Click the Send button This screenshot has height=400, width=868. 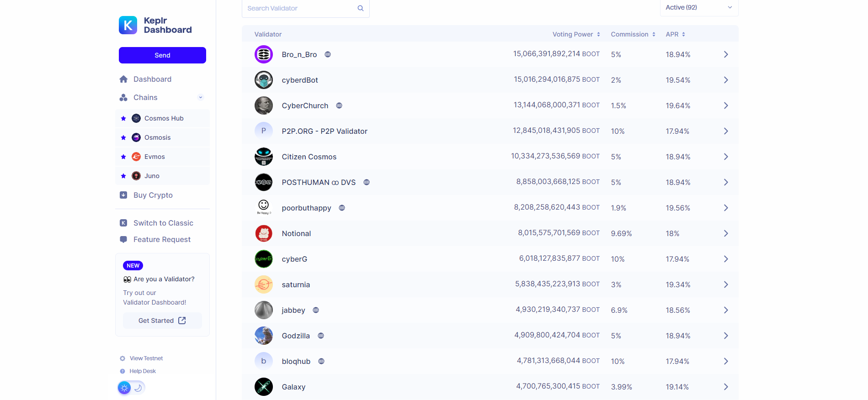pos(162,55)
